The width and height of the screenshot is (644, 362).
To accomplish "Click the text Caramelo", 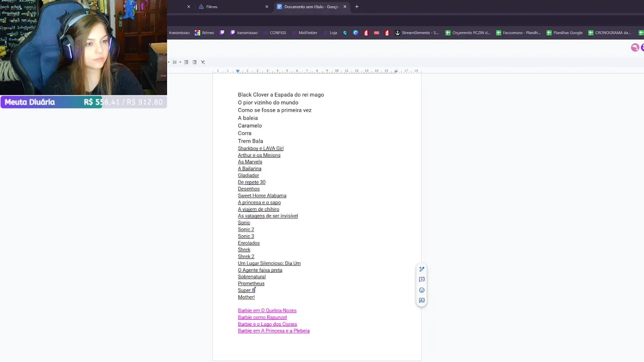I will (250, 126).
